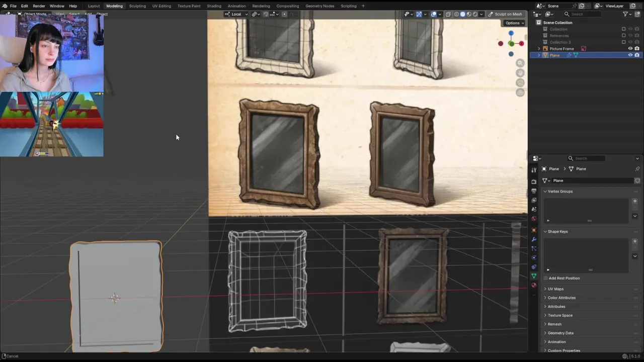The height and width of the screenshot is (362, 644).
Task: Check the Add Rest Position box
Action: click(546, 278)
